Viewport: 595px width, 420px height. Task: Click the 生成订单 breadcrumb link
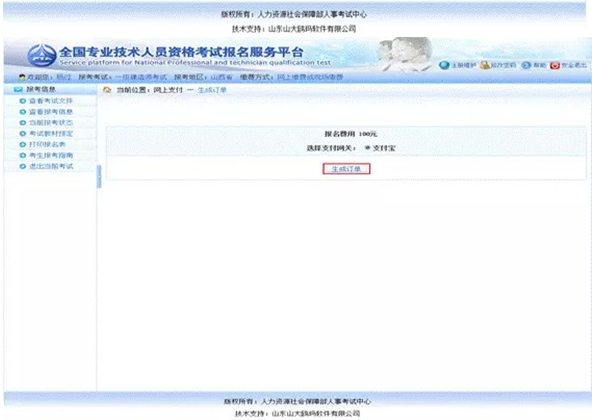click(x=212, y=90)
